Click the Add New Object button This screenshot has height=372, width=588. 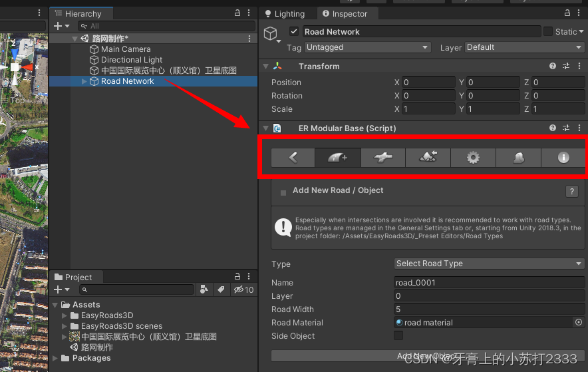pyautogui.click(x=428, y=355)
